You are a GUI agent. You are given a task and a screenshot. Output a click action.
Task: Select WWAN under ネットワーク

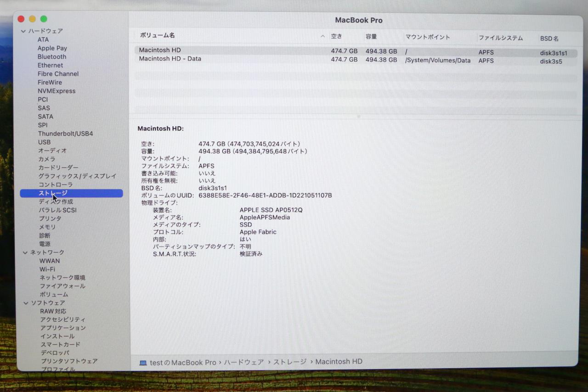50,261
